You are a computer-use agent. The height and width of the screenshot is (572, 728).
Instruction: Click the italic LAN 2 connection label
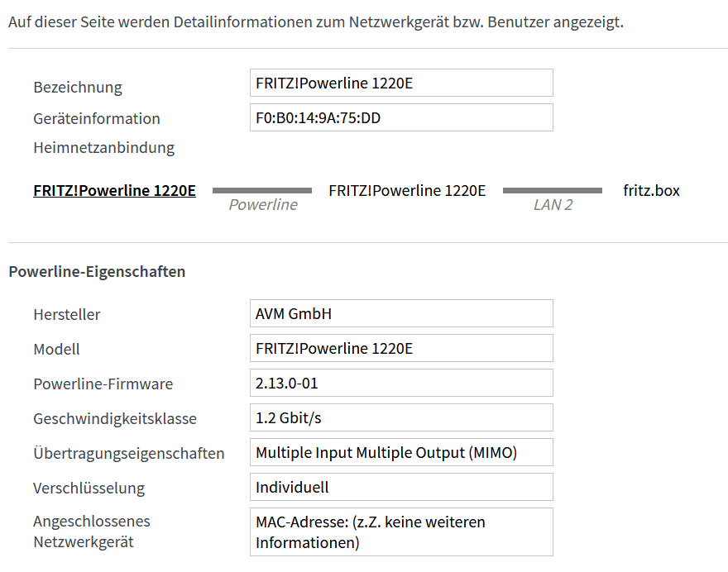point(553,205)
